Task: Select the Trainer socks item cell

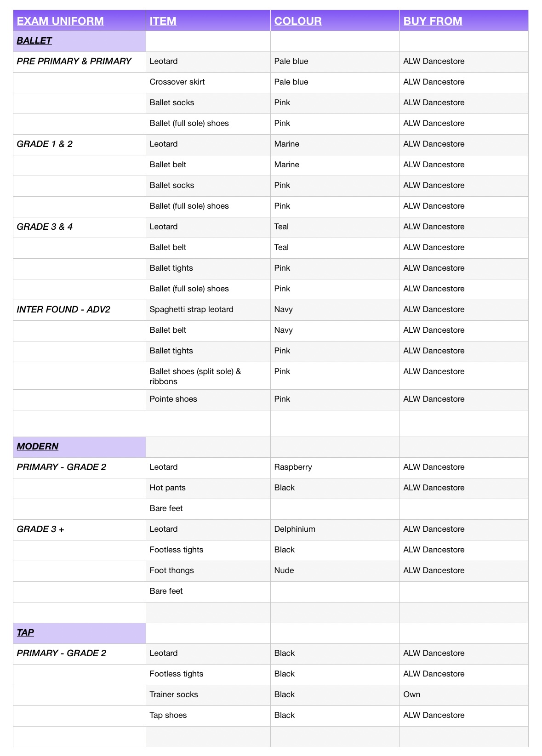Action: [x=208, y=695]
